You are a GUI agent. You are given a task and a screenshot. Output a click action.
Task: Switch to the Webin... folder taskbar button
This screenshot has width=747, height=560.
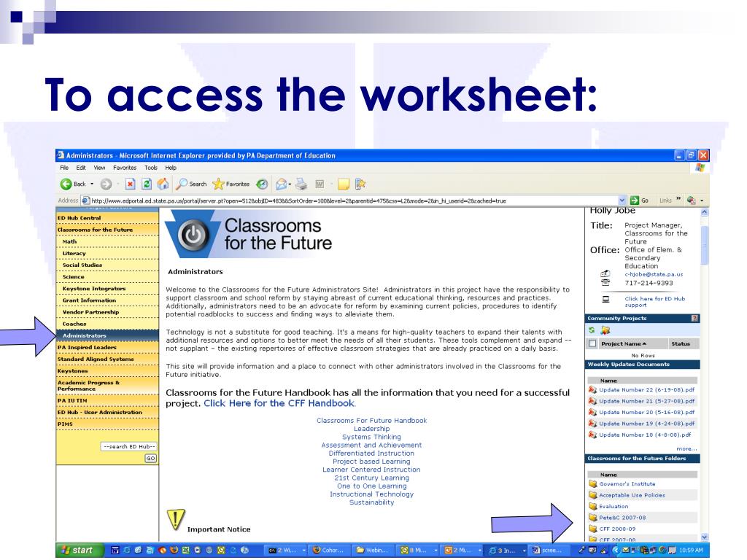pyautogui.click(x=374, y=550)
